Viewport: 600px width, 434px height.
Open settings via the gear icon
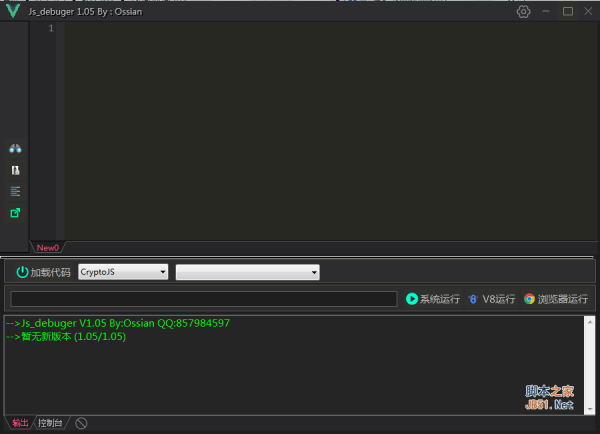(523, 11)
